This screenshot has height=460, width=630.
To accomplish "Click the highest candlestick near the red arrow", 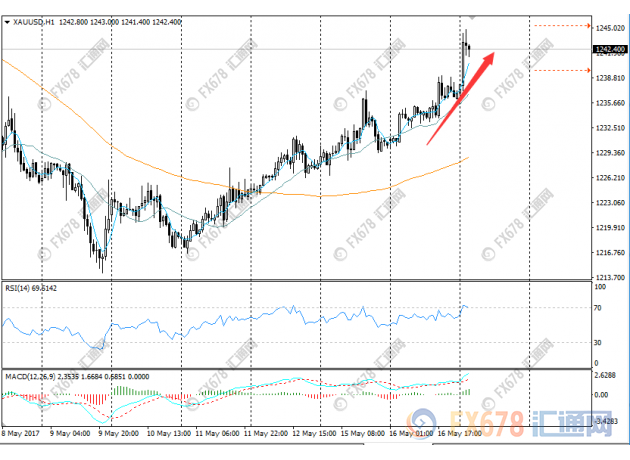I will pos(465,40).
